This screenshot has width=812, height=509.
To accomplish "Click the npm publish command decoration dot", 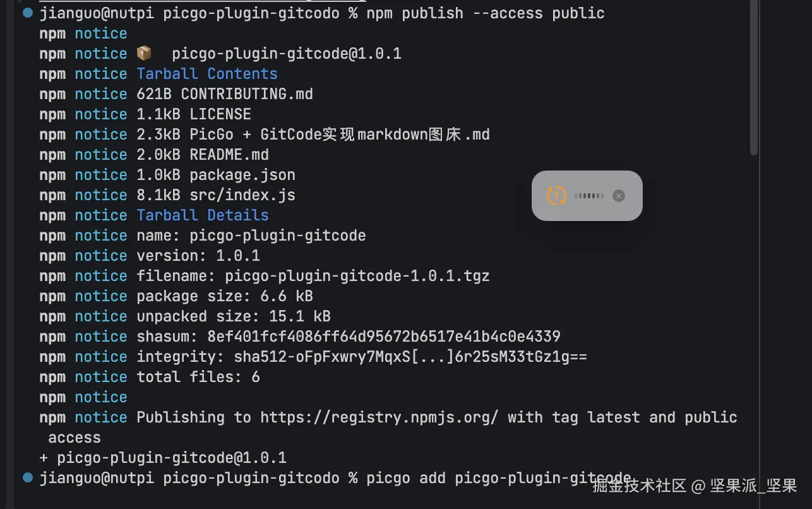I will point(27,13).
